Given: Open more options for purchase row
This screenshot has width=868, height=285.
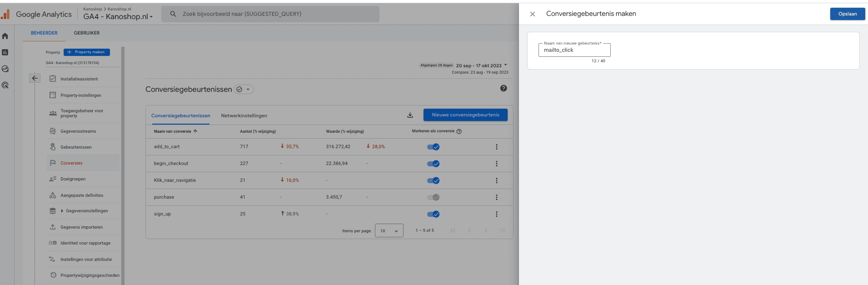Looking at the screenshot, I should pyautogui.click(x=497, y=197).
